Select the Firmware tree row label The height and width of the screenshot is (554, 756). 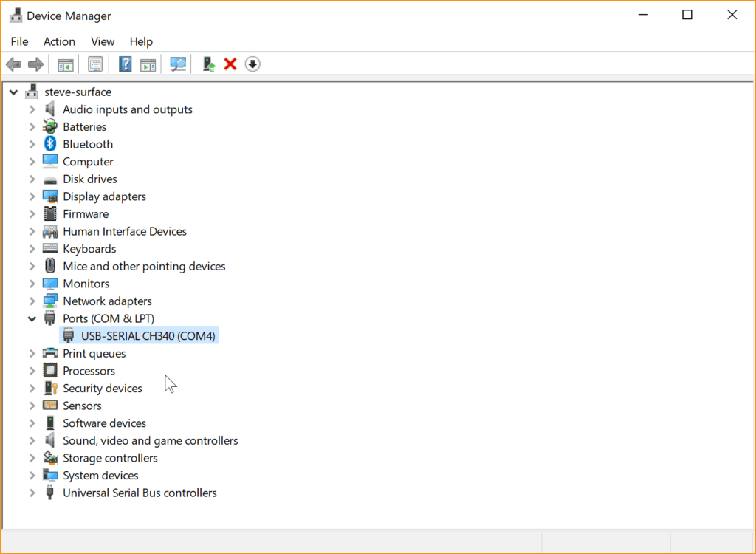tap(86, 213)
